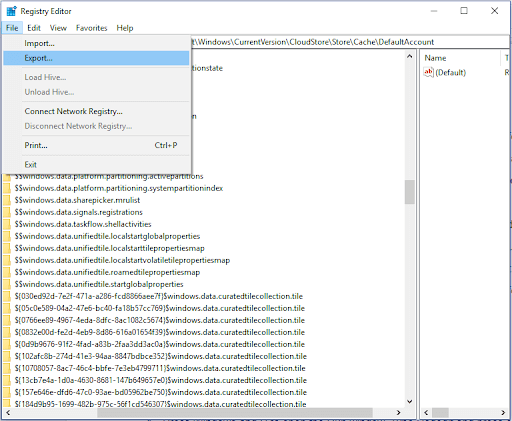Click Exit in File menu
Viewport: 512px width, 421px height.
[x=96, y=165]
